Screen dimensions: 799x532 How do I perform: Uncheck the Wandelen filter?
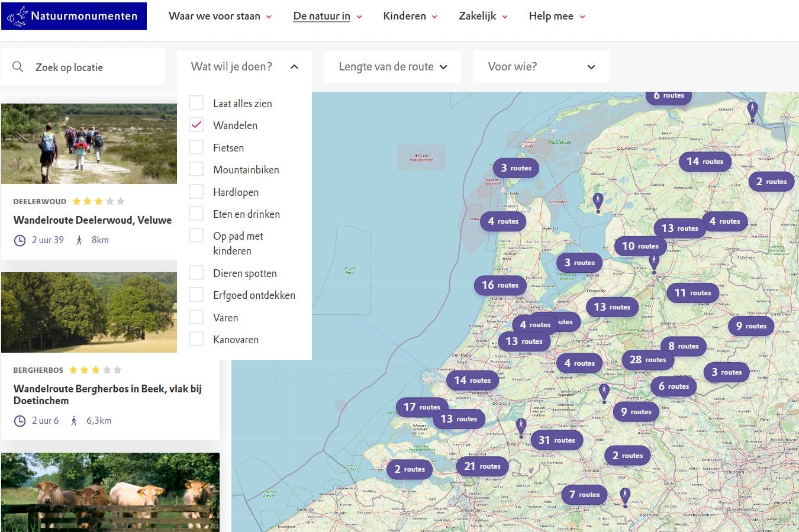click(x=196, y=124)
